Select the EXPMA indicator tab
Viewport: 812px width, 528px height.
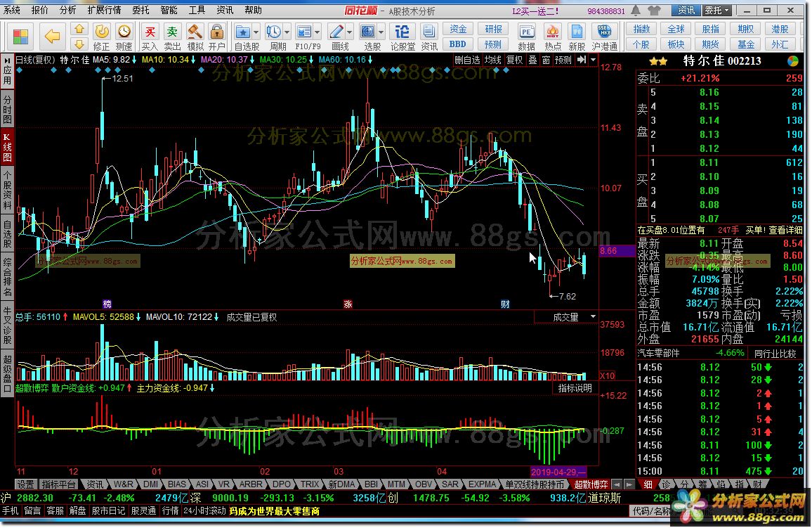tap(482, 484)
